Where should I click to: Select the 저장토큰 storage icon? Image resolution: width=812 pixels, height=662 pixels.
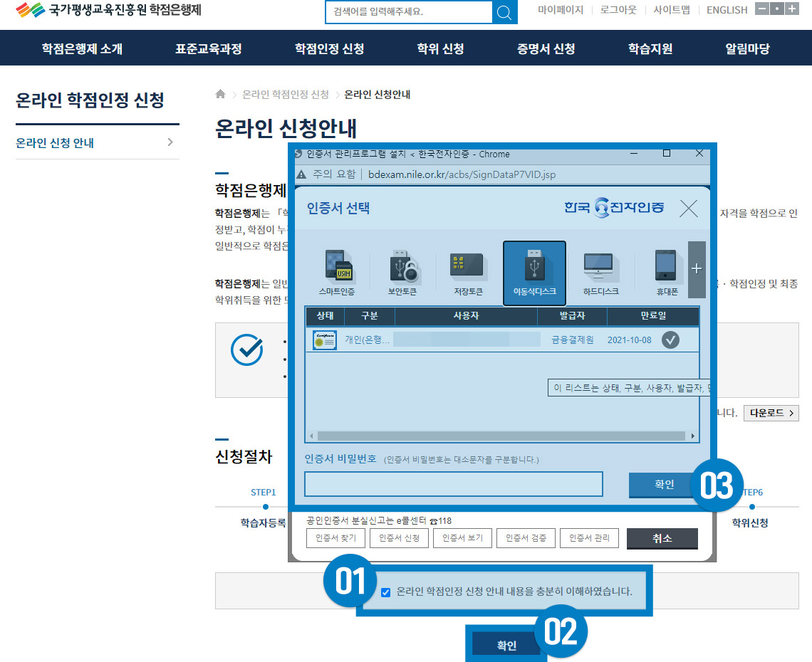pyautogui.click(x=467, y=271)
